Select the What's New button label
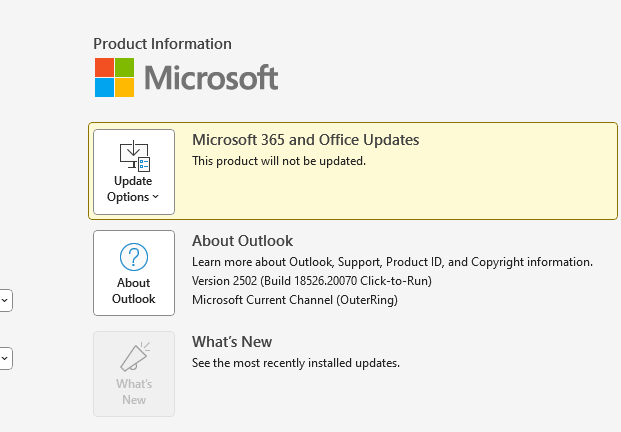This screenshot has height=432, width=621. 134,391
